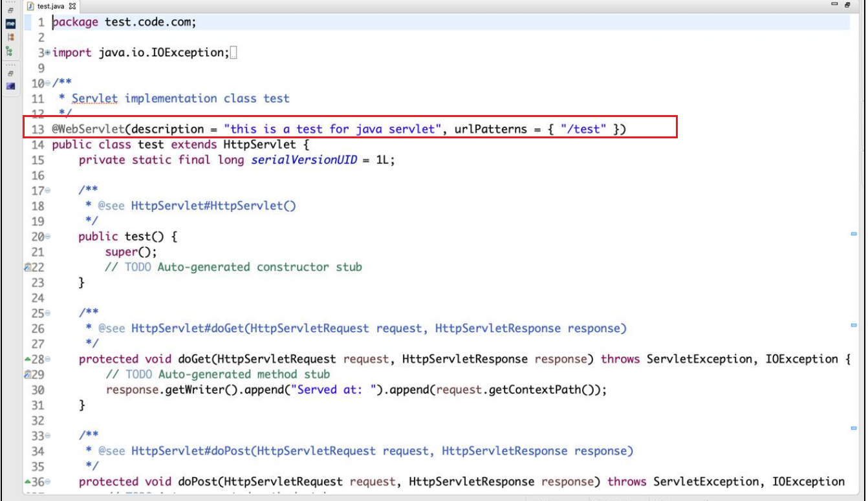
Task: Click the '@WebServlet' annotation on line 13
Action: pyautogui.click(x=88, y=129)
